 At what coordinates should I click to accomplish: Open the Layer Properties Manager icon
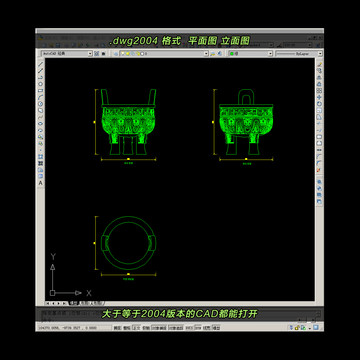coord(116,53)
